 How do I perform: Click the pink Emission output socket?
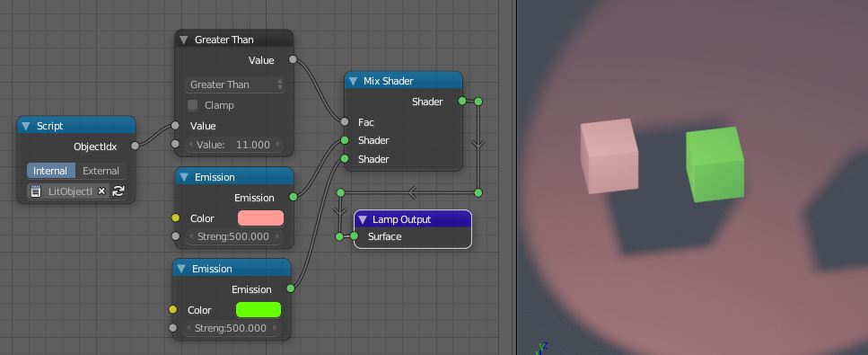tap(294, 197)
